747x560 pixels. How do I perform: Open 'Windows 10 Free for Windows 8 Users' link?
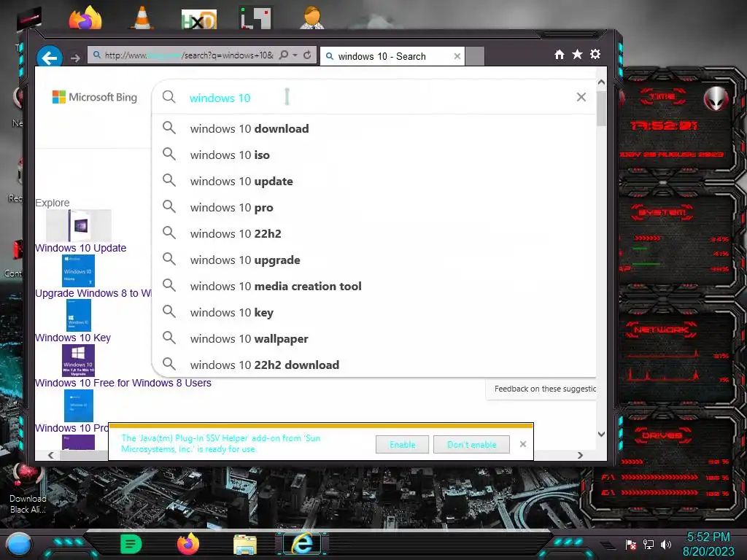click(123, 383)
